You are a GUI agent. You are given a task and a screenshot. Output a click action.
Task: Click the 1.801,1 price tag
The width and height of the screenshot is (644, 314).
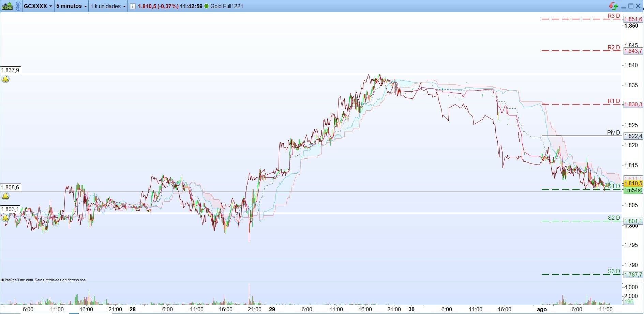[633, 221]
